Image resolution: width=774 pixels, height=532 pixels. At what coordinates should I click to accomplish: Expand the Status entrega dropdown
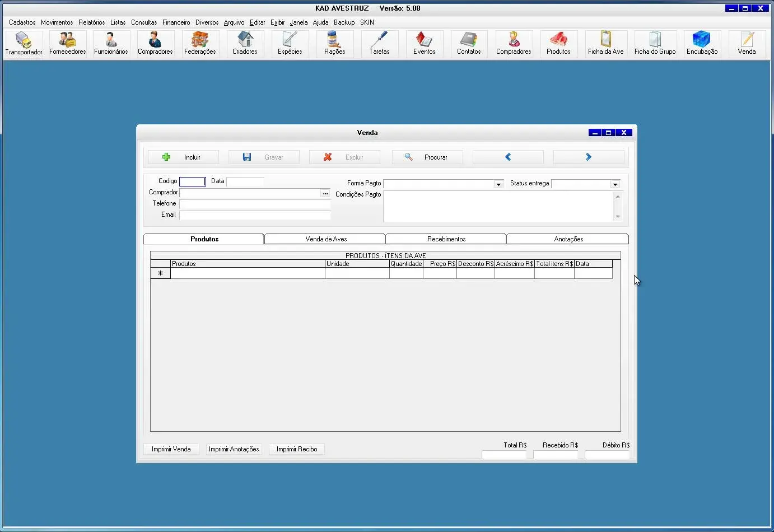(614, 184)
